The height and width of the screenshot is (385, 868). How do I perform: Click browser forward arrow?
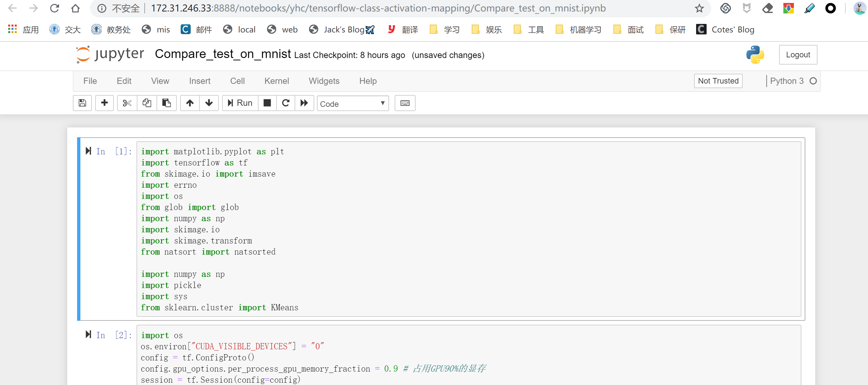33,8
